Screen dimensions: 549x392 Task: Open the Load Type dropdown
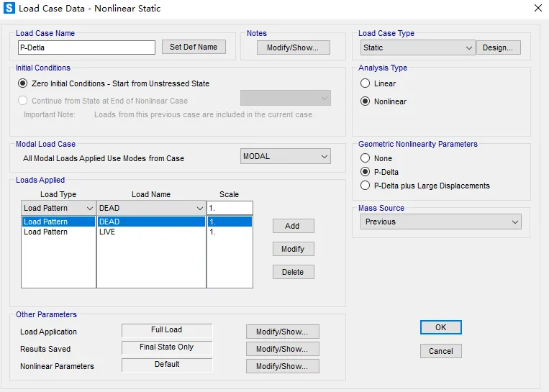[x=58, y=209]
